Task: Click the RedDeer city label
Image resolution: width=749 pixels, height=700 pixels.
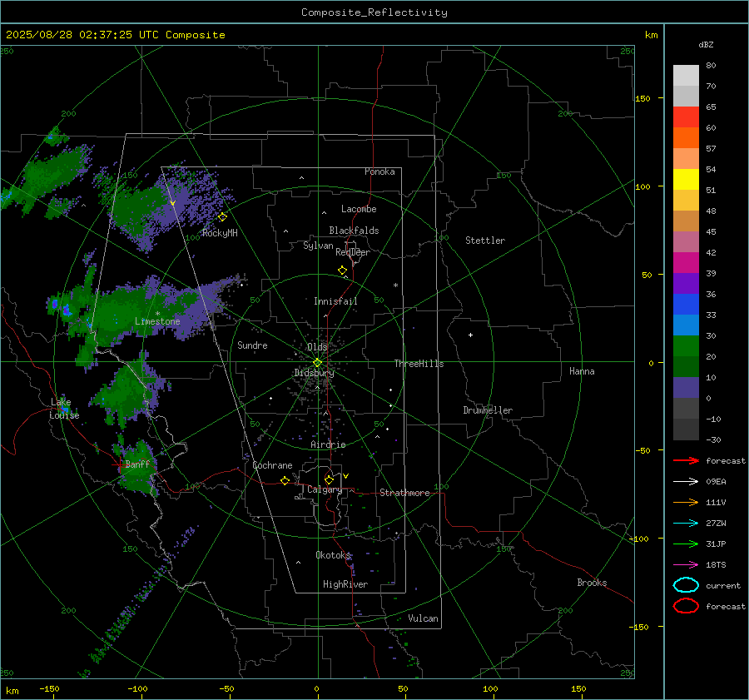Action: [x=353, y=252]
